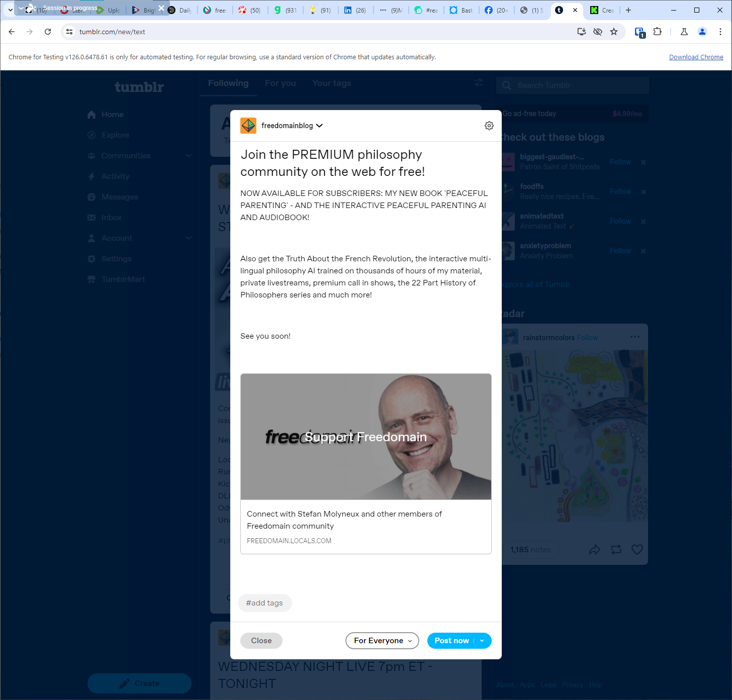
Task: Click the Download Chrome link
Action: pyautogui.click(x=696, y=57)
